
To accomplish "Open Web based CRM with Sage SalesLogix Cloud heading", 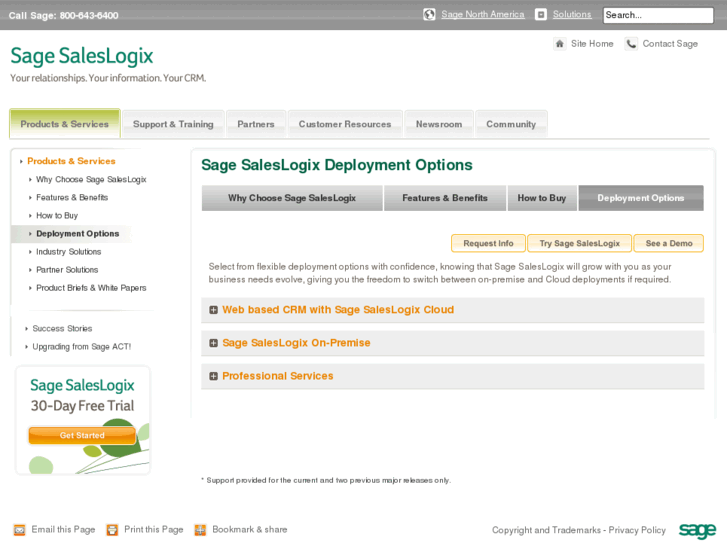I will (338, 310).
